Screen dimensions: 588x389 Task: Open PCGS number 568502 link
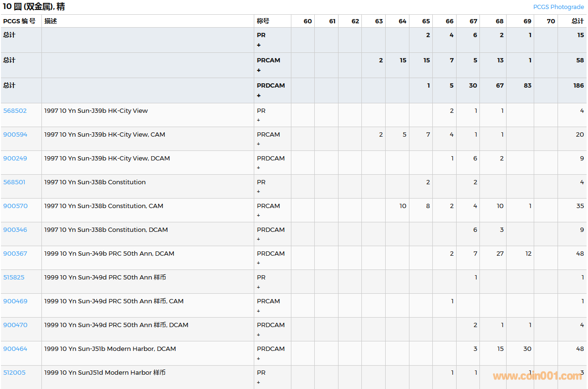click(x=15, y=111)
